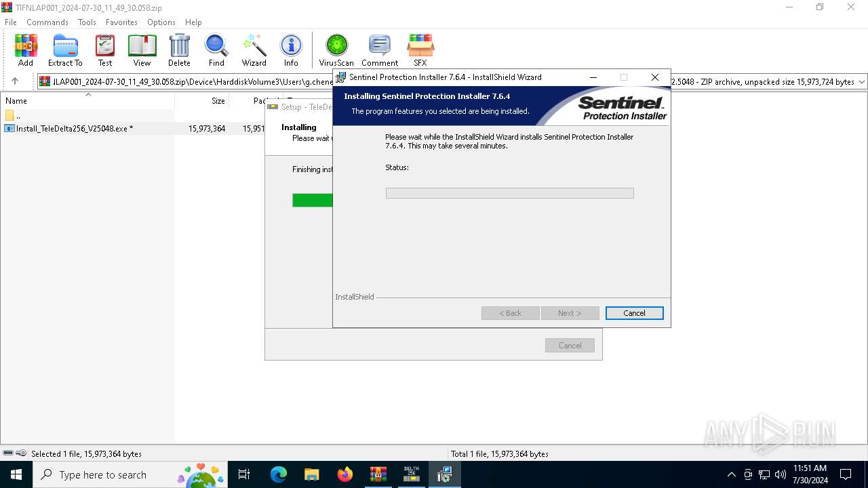The image size is (868, 488).
Task: Open the Tools menu
Action: (x=87, y=22)
